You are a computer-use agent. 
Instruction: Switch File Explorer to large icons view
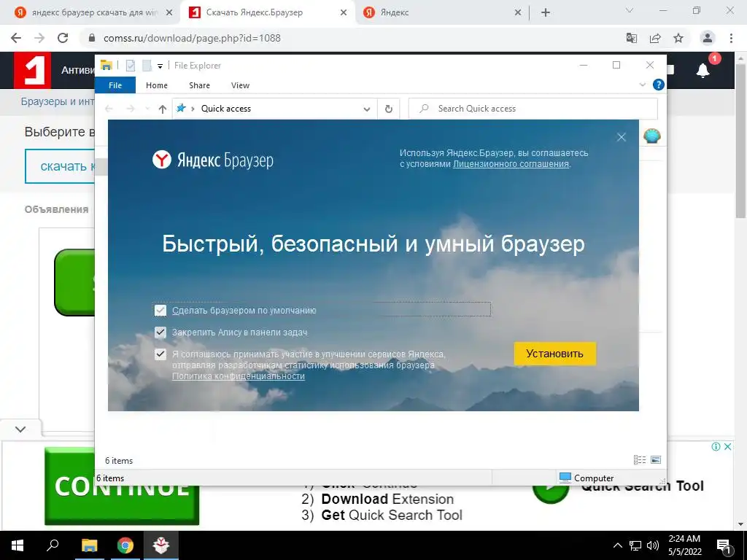click(x=656, y=459)
